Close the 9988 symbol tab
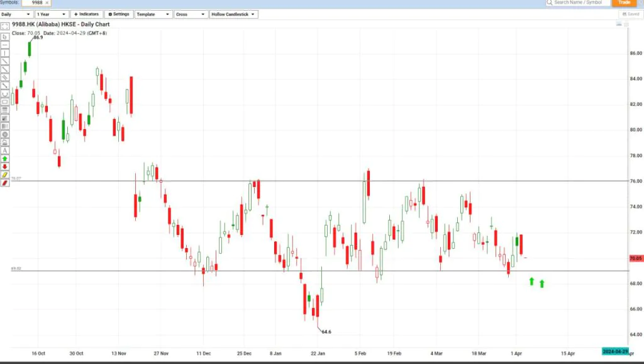644x364 pixels. point(47,3)
